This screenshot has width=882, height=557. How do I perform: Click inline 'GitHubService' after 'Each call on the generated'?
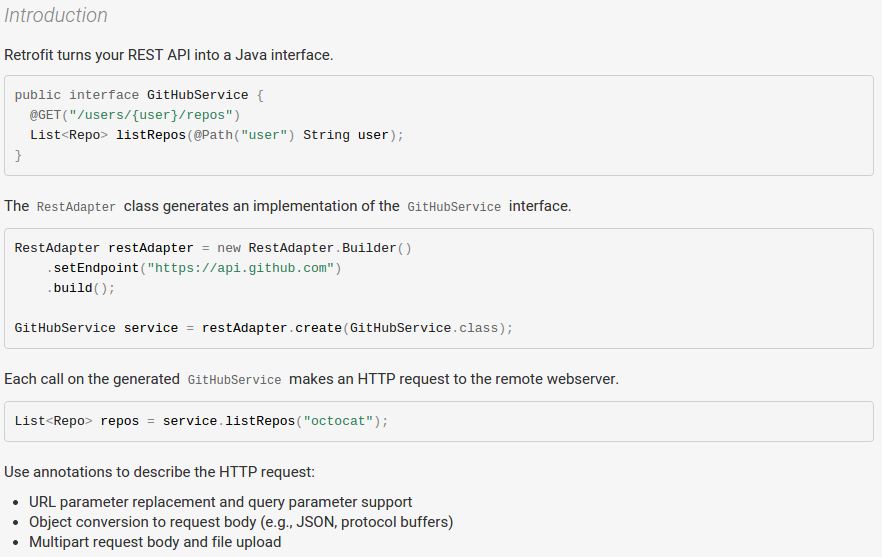[234, 380]
